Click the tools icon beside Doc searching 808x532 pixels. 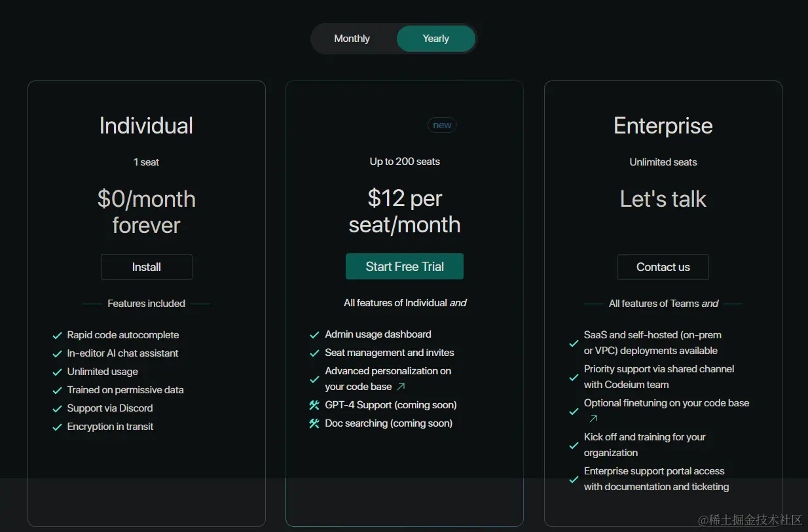pyautogui.click(x=314, y=423)
